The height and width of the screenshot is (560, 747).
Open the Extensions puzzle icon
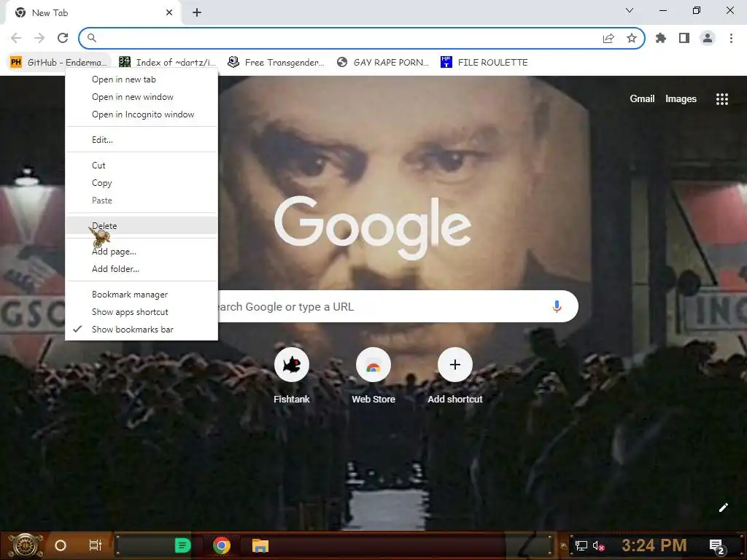661,38
